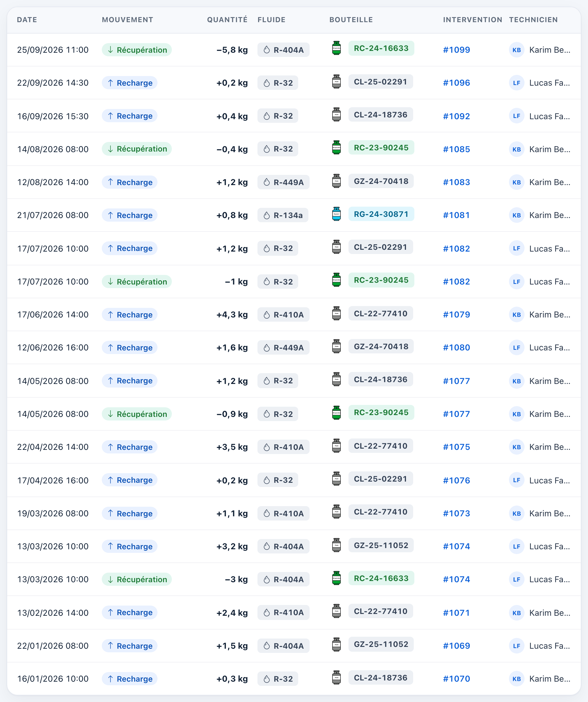This screenshot has height=702, width=588.
Task: Click the KB avatar on intervention #1099 row
Action: 516,50
